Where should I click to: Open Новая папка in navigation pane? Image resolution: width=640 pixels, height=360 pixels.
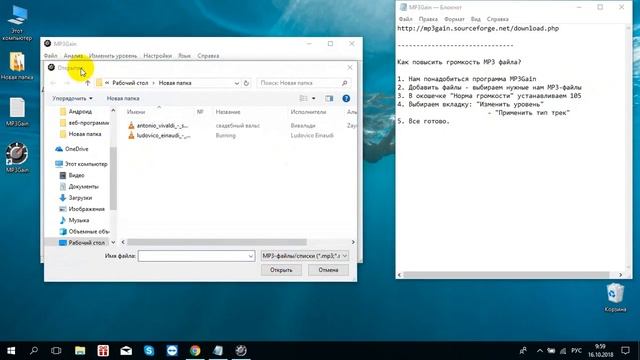coord(80,134)
